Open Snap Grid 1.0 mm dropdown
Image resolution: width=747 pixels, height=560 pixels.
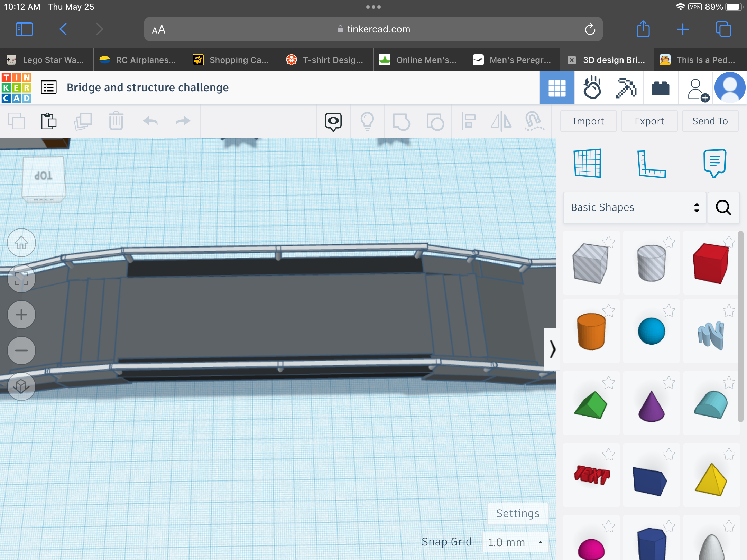click(515, 542)
